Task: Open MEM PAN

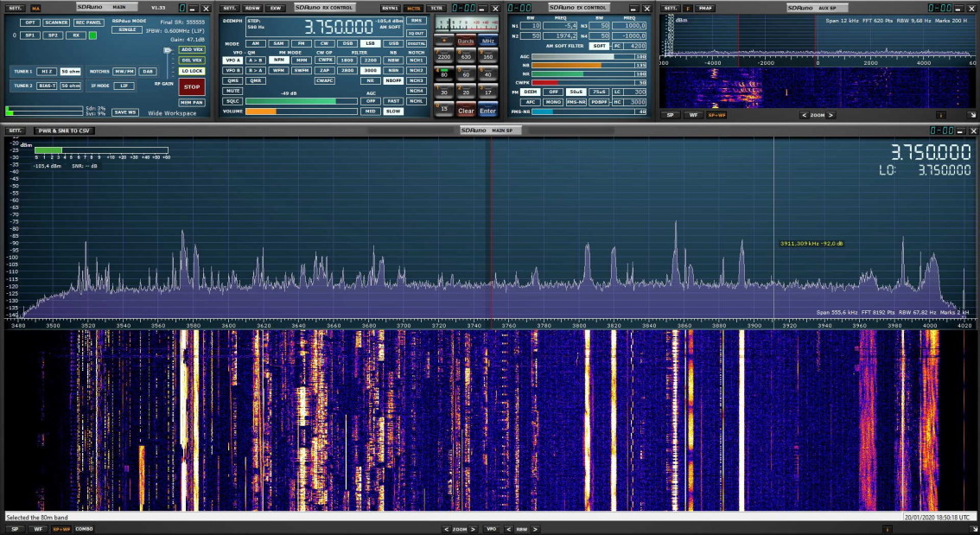Action: coord(192,103)
